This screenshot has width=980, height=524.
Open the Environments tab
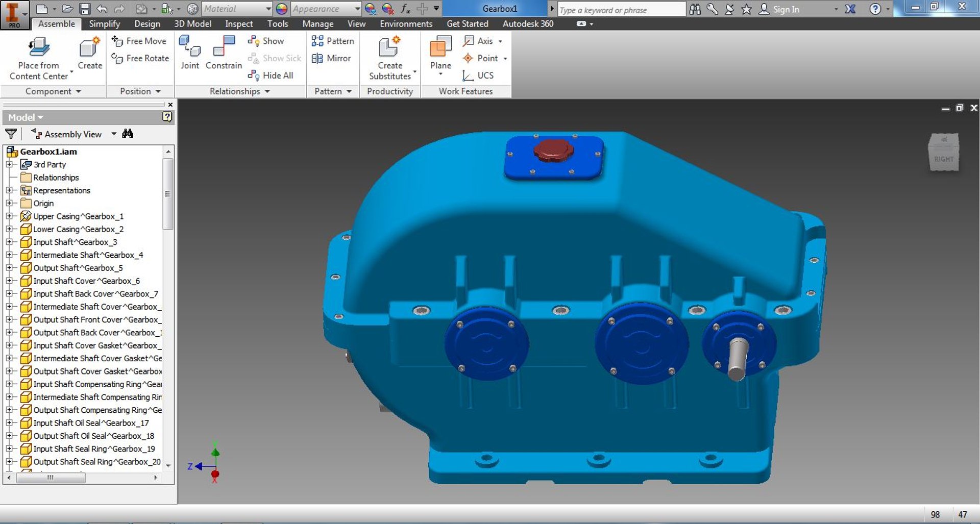[x=406, y=24]
